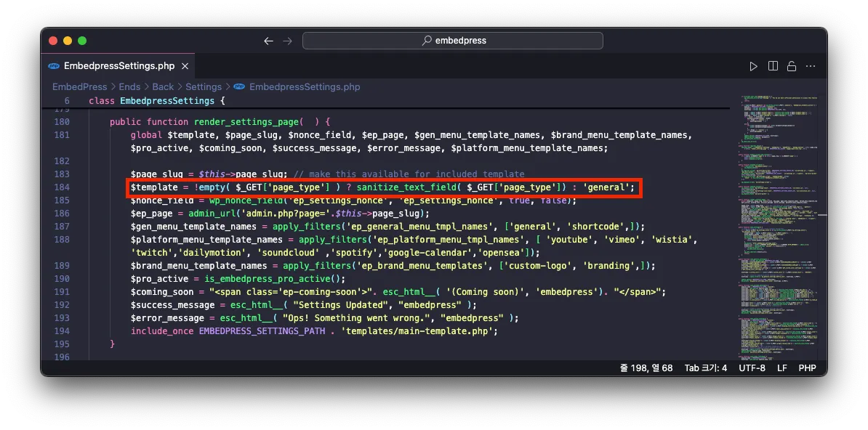Screen dimensions: 868x430
Task: Change indentation via Tab 크기: 4
Action: tap(706, 368)
